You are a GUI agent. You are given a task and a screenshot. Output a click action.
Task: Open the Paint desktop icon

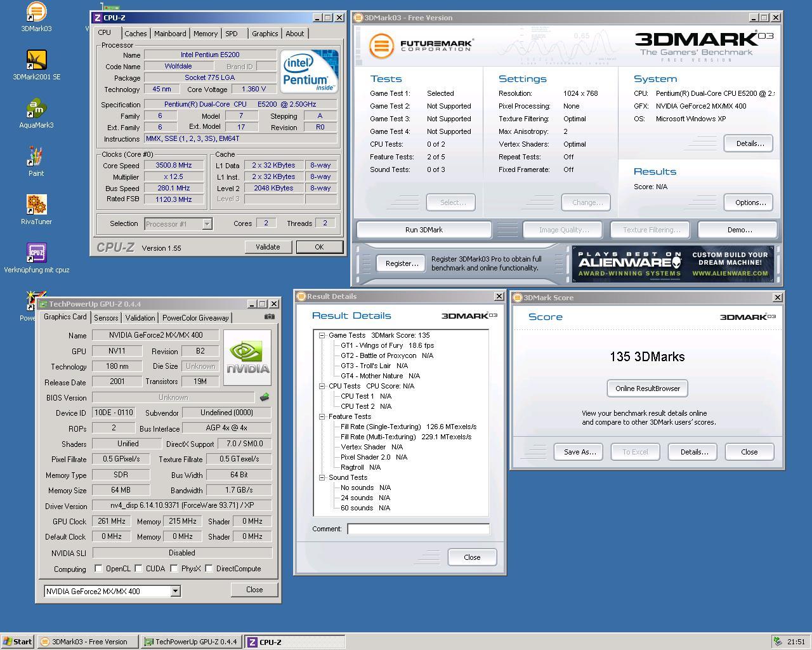point(36,161)
